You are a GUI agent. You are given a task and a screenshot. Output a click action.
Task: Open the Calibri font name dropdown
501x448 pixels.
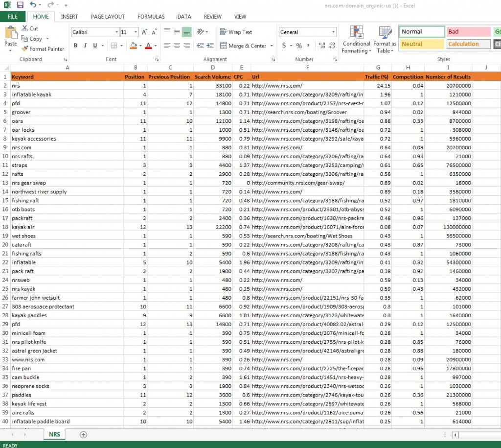click(116, 32)
